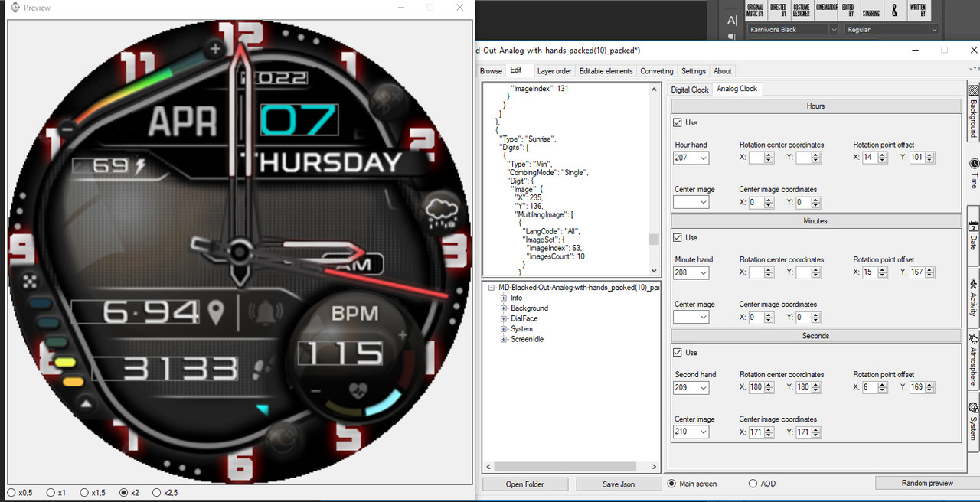980x502 pixels.
Task: Open the Second hand dropdown showing 209
Action: pos(691,388)
